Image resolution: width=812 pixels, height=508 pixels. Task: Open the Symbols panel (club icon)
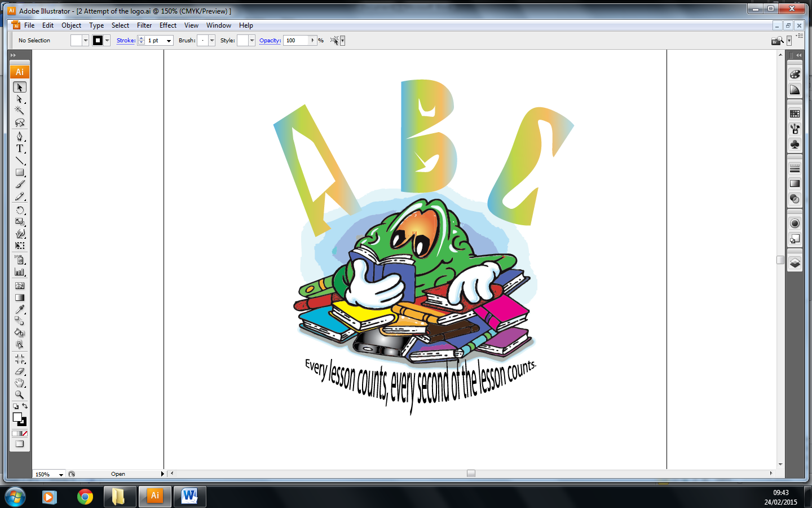pyautogui.click(x=795, y=145)
